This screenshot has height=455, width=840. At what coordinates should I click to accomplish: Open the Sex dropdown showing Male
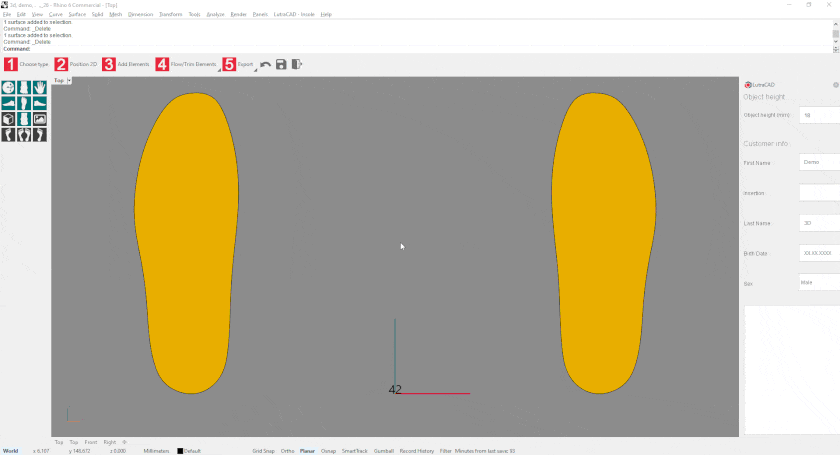819,283
